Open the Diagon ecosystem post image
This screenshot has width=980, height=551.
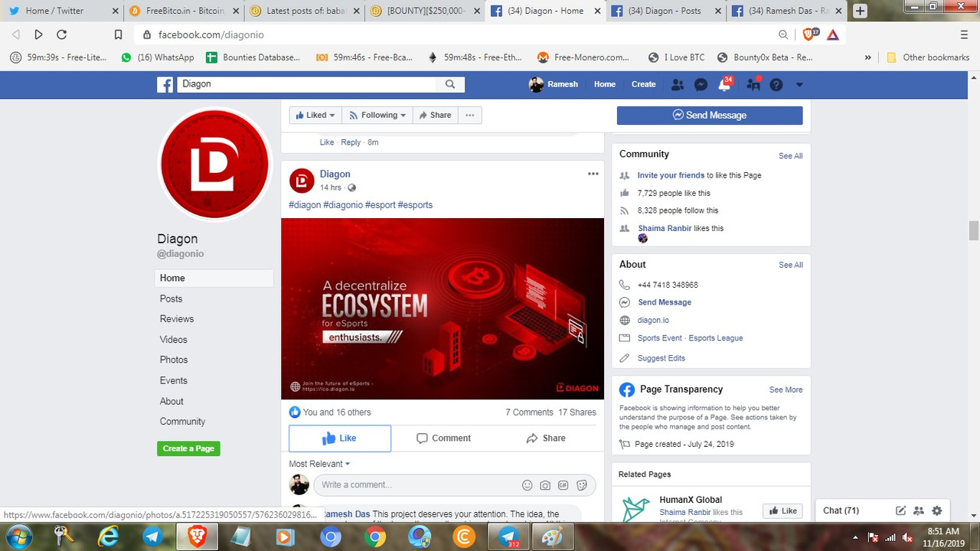click(x=443, y=309)
